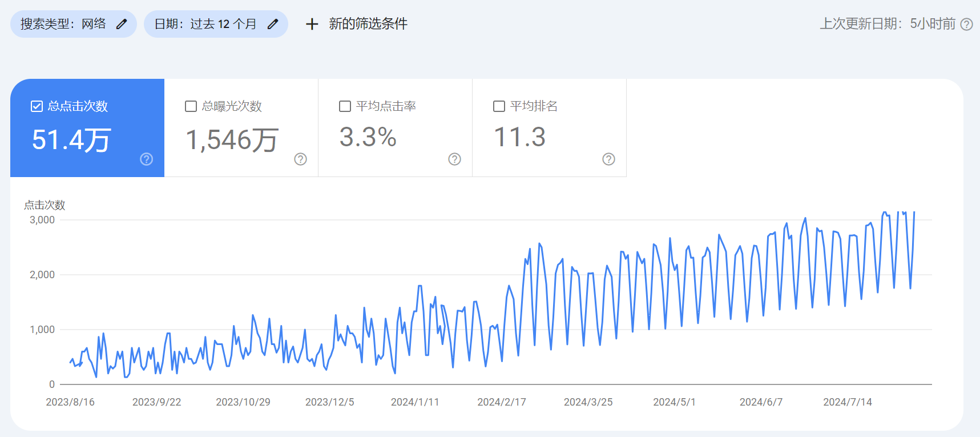
Task: Click the 点击次数 axis label
Action: pos(45,205)
